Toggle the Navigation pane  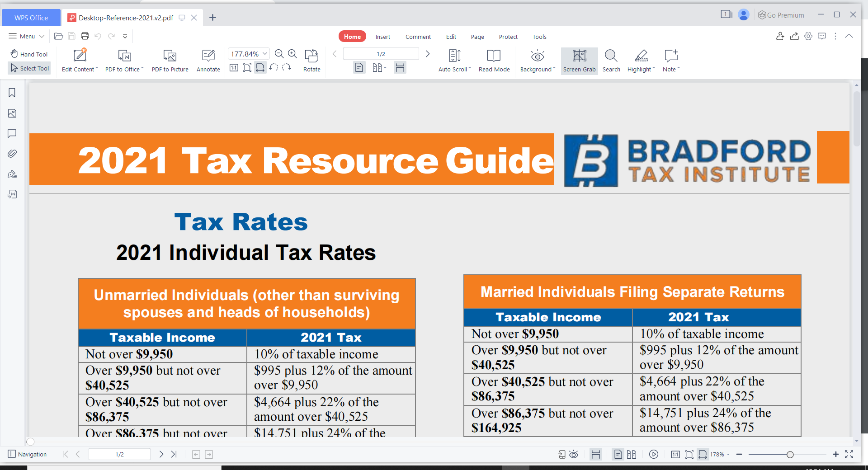tap(28, 454)
